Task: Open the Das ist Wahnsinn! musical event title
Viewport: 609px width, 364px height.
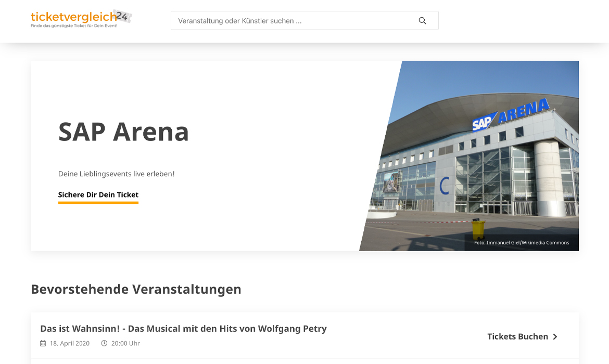Action: point(183,329)
